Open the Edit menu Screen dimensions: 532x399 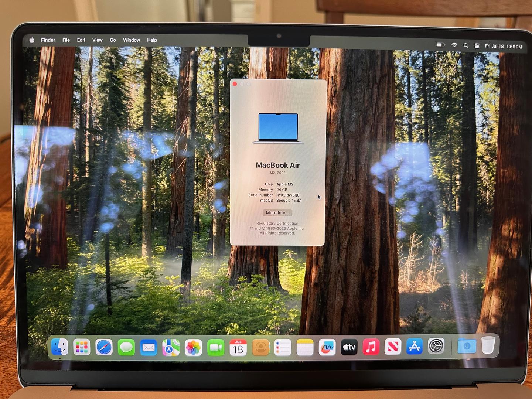coord(81,40)
